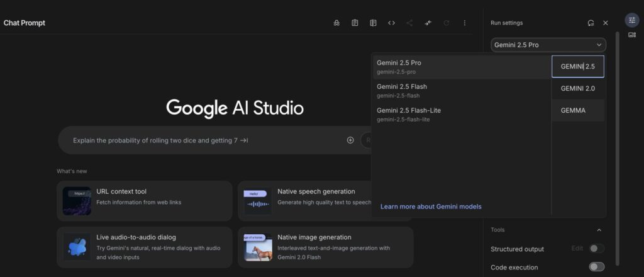The image size is (644, 277).
Task: Select Gemini 2.5 Flash model option
Action: coord(462,91)
